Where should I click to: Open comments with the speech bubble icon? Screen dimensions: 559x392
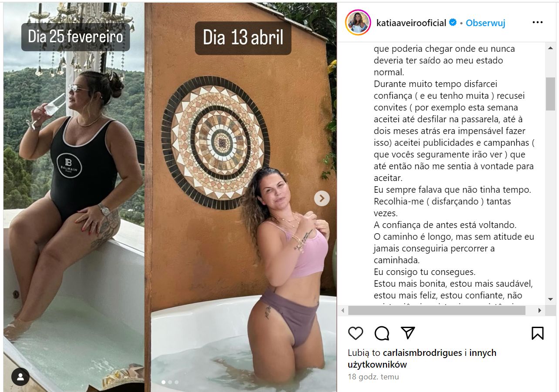click(x=382, y=333)
